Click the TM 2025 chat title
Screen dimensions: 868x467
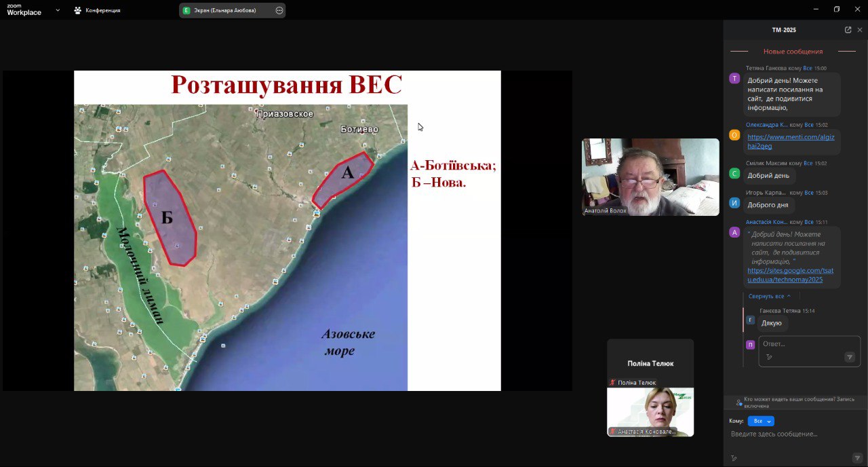click(784, 30)
